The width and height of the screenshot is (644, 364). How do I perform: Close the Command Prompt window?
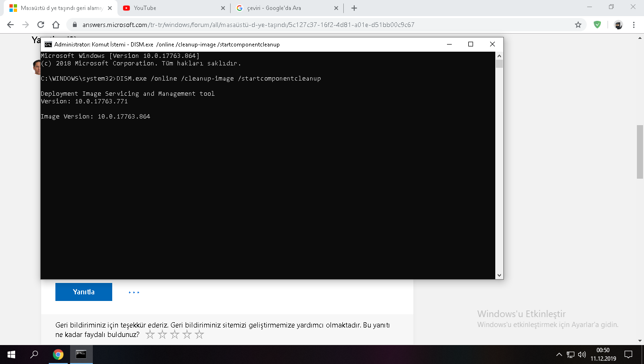click(492, 44)
